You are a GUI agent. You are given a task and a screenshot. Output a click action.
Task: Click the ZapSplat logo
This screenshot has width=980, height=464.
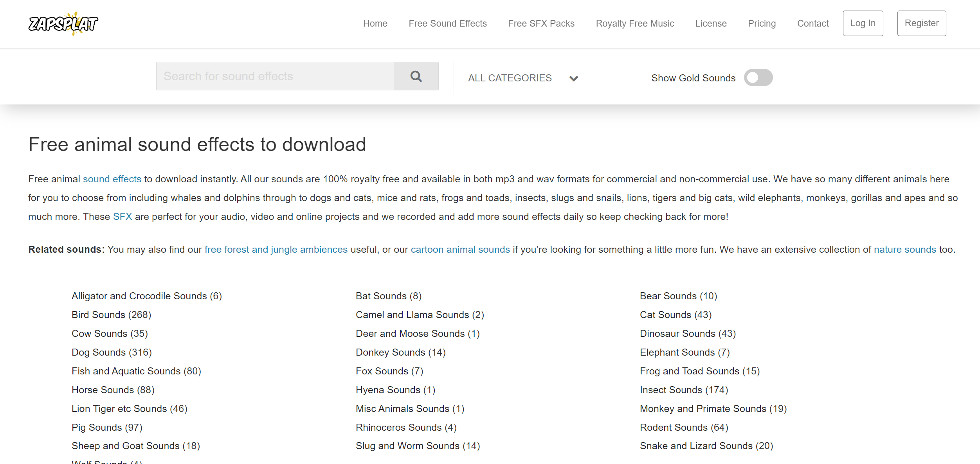63,23
